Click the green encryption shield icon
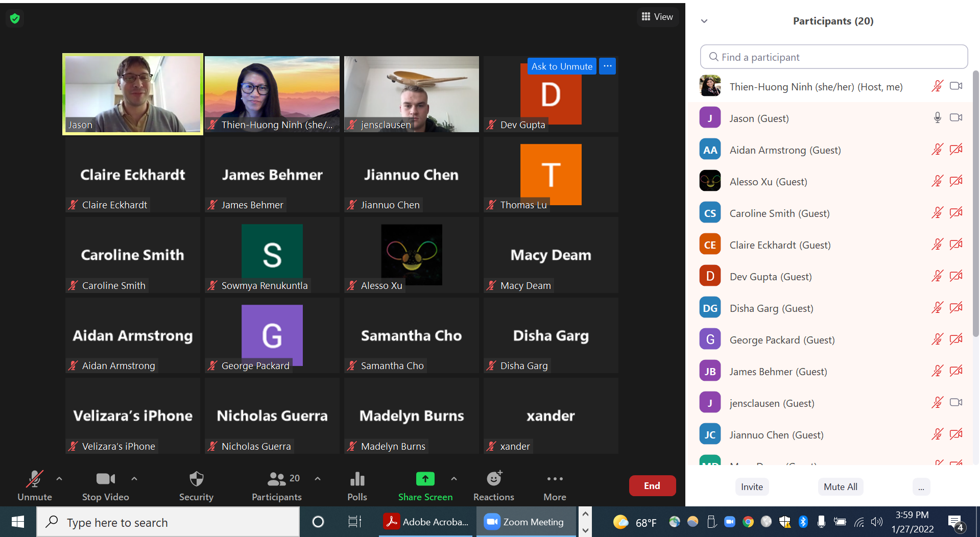The width and height of the screenshot is (980, 537). click(15, 19)
